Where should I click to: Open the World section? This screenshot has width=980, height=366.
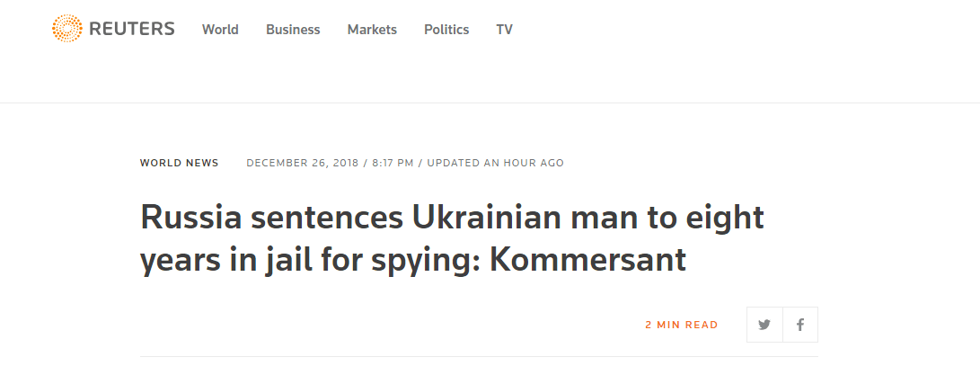pos(220,30)
